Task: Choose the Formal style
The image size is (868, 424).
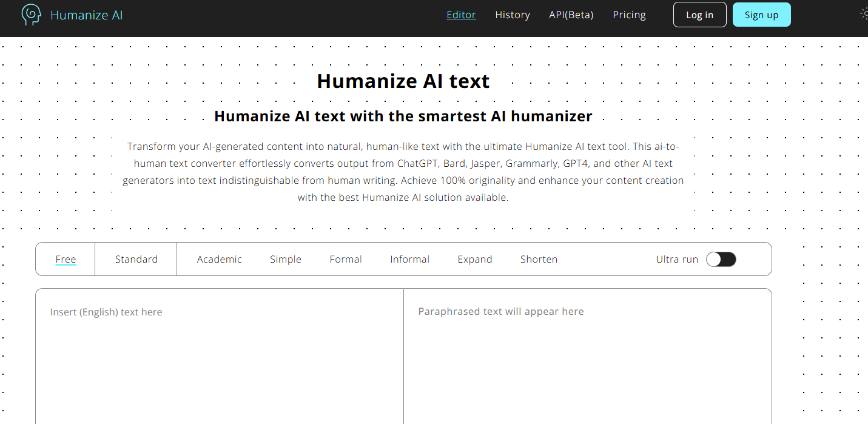Action: coord(346,259)
